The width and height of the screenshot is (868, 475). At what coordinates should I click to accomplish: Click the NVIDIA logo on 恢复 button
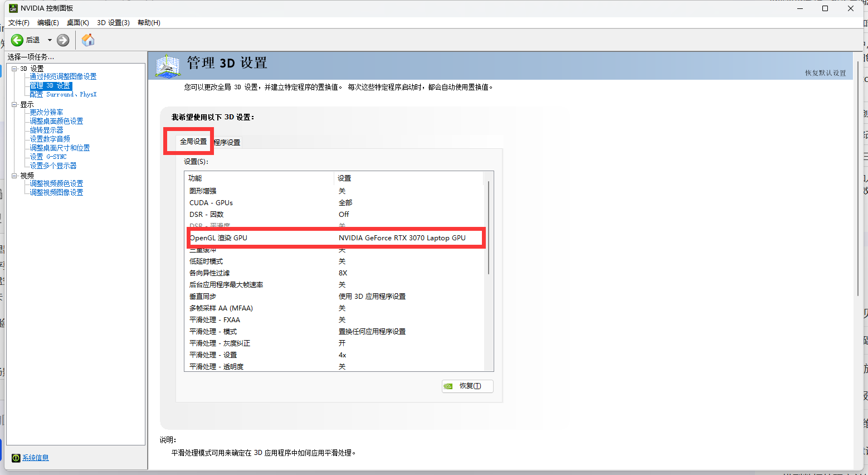coord(448,386)
